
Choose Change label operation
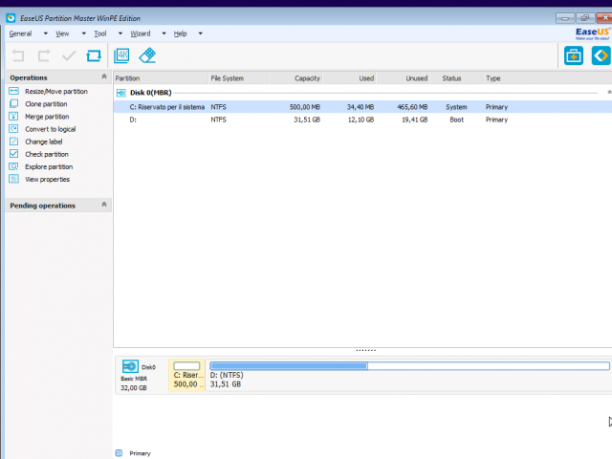pyautogui.click(x=43, y=142)
